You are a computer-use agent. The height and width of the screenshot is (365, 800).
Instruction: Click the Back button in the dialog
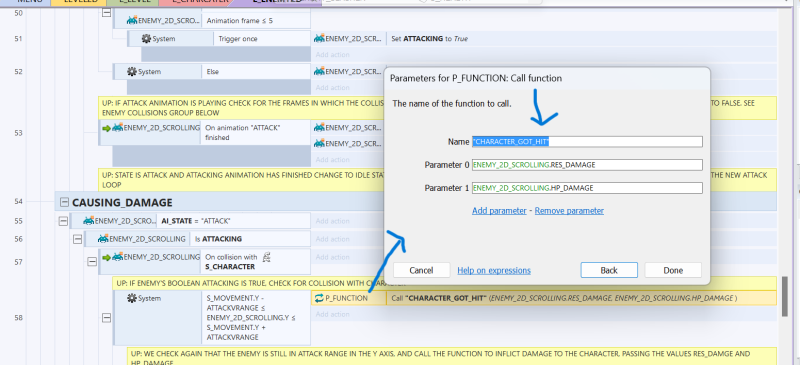pyautogui.click(x=609, y=270)
